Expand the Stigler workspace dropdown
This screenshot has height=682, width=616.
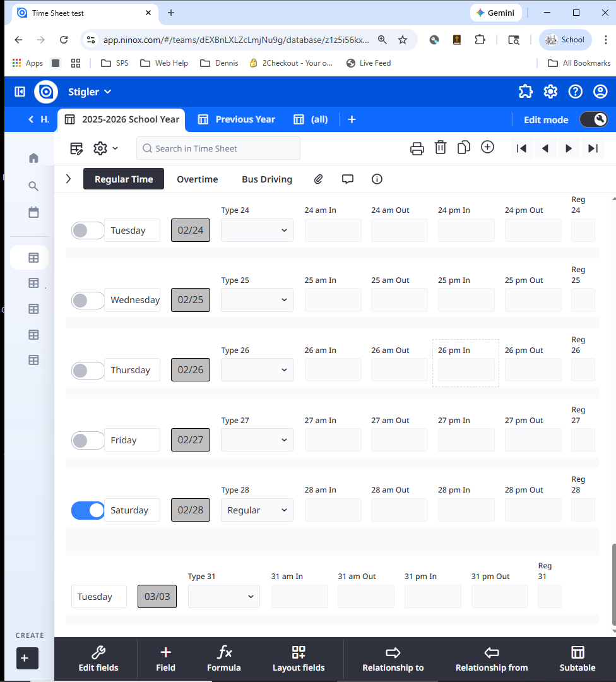tap(90, 92)
